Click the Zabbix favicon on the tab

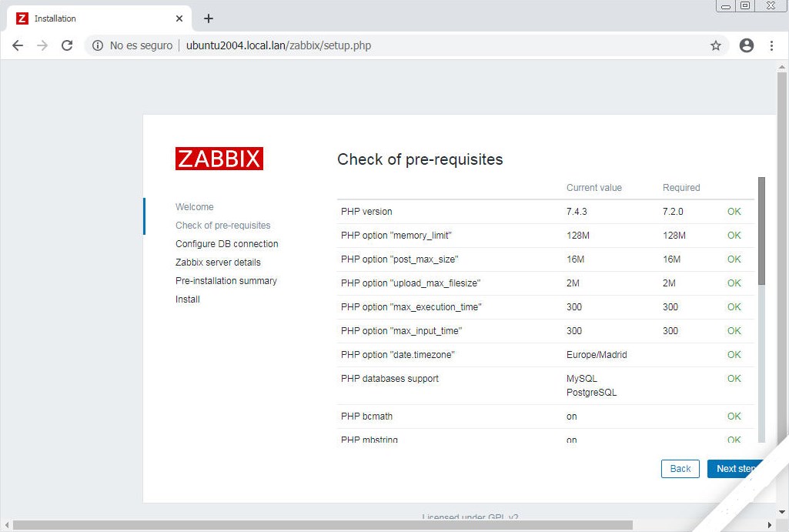click(x=22, y=18)
